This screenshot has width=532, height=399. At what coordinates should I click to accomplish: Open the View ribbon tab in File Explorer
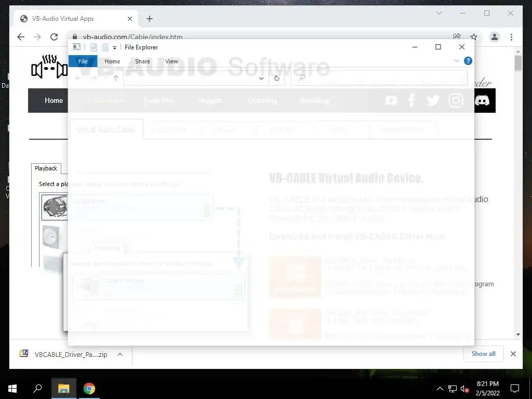tap(171, 61)
